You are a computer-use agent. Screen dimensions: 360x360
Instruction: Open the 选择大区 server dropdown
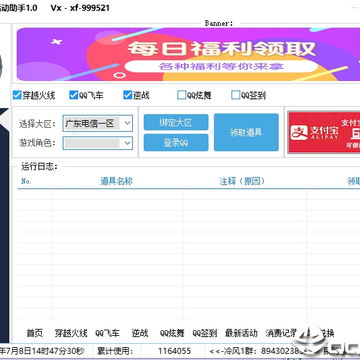97,124
